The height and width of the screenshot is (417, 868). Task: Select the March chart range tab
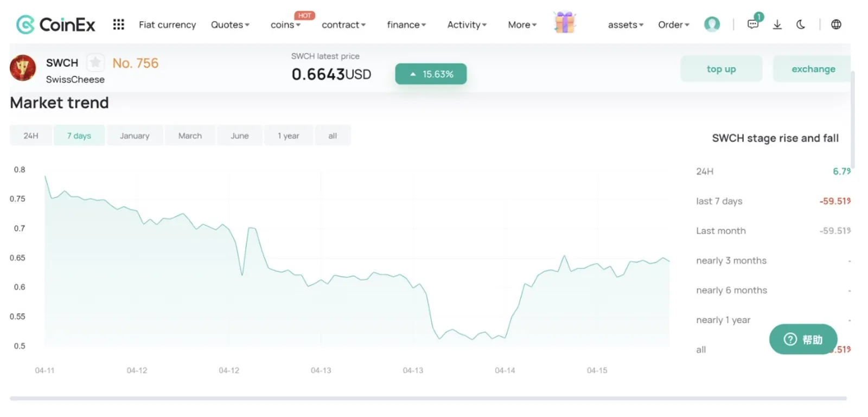click(x=190, y=136)
